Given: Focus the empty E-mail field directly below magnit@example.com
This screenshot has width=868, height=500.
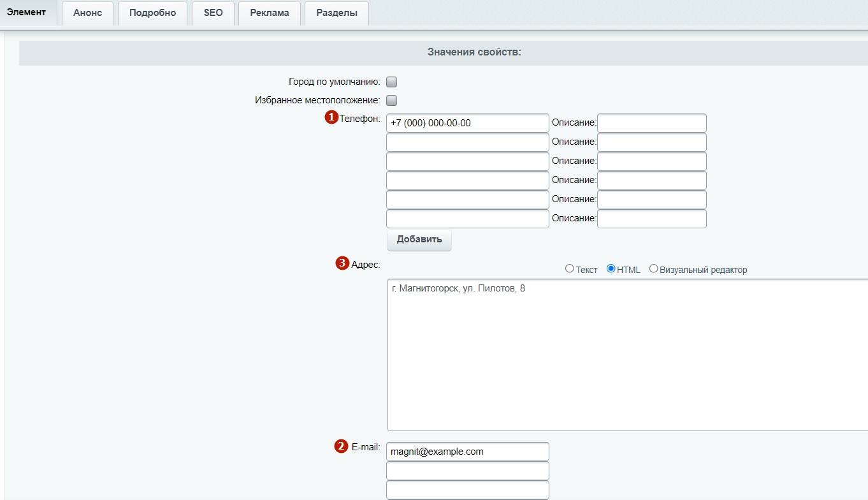Looking at the screenshot, I should coord(467,471).
